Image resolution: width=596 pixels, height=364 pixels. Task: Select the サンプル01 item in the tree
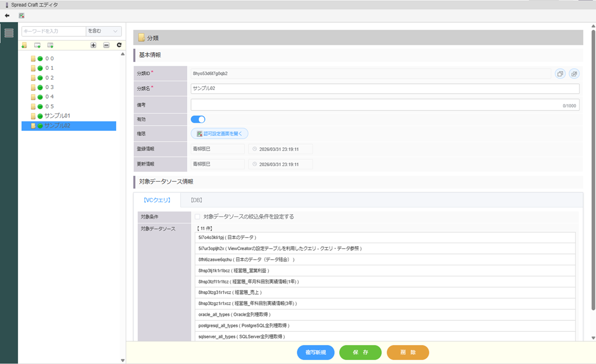point(57,116)
